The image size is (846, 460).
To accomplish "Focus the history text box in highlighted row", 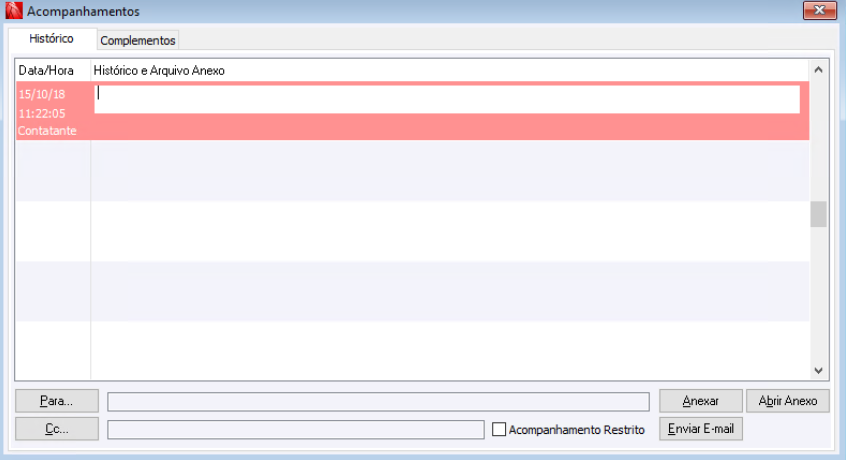I will point(447,99).
